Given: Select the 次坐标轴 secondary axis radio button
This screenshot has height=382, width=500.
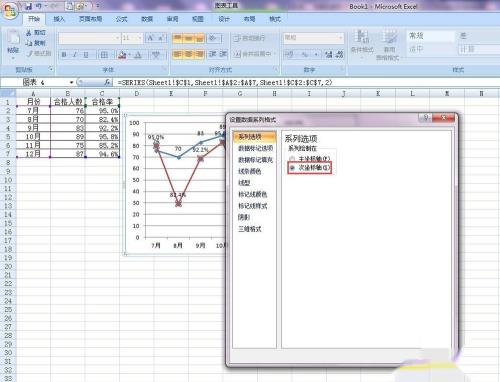Looking at the screenshot, I should tap(292, 168).
